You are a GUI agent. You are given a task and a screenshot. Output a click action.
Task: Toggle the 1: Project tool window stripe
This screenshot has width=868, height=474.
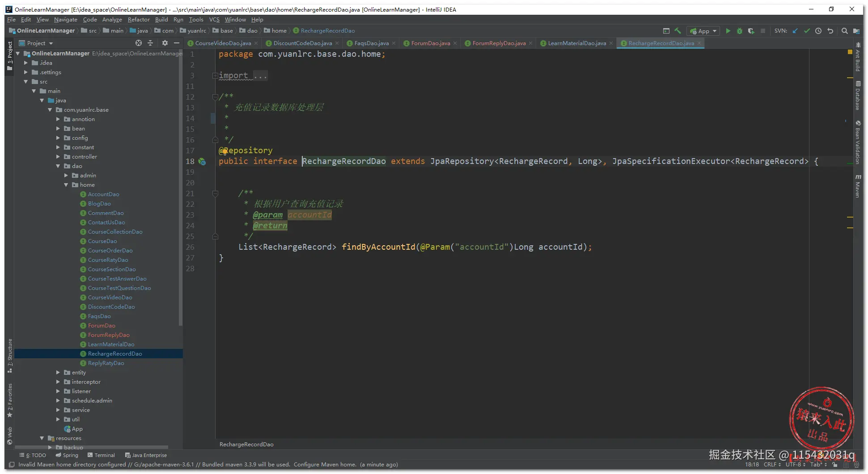tap(10, 56)
